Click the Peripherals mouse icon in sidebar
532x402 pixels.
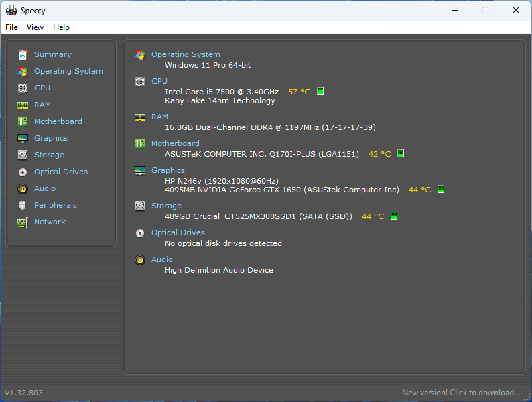pyautogui.click(x=23, y=205)
